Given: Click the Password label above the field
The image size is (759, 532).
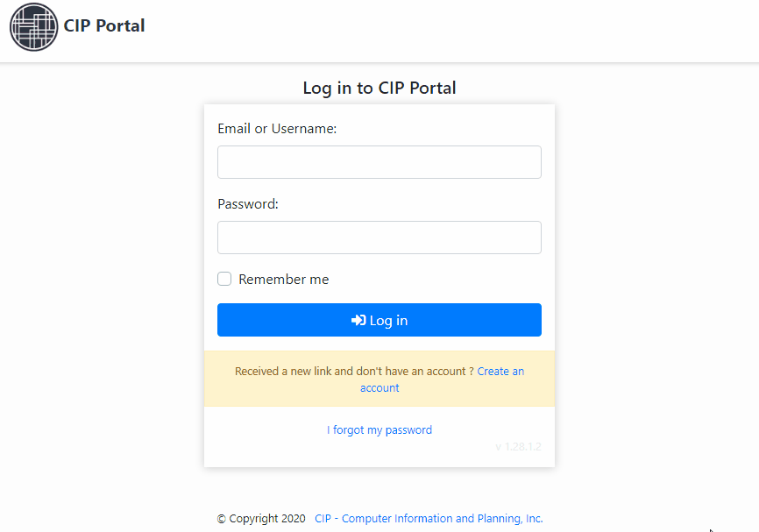Looking at the screenshot, I should click(248, 204).
